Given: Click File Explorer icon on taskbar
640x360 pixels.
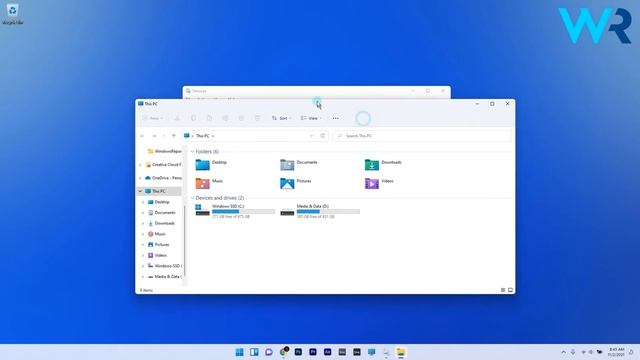Looking at the screenshot, I should pyautogui.click(x=401, y=352).
